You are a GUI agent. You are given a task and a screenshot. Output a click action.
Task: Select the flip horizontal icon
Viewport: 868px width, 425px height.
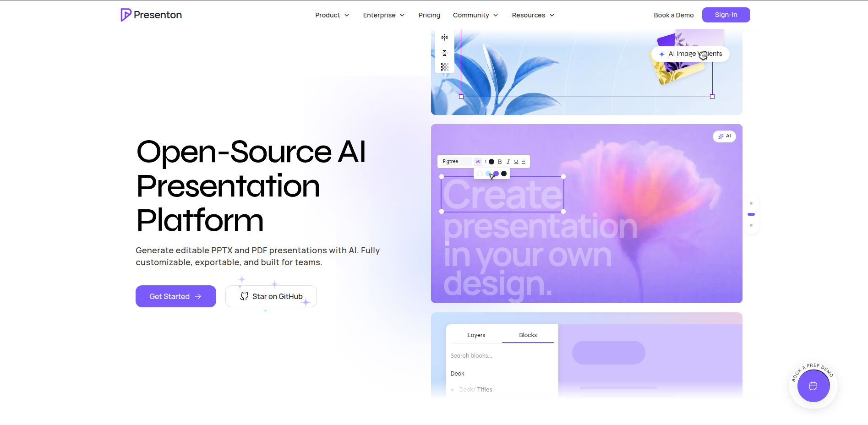pyautogui.click(x=444, y=38)
